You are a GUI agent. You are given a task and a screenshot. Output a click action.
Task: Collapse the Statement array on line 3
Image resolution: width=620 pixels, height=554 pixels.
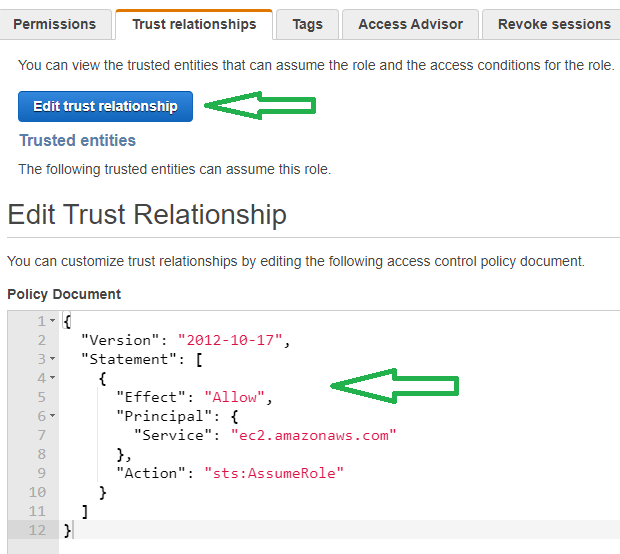[52, 359]
